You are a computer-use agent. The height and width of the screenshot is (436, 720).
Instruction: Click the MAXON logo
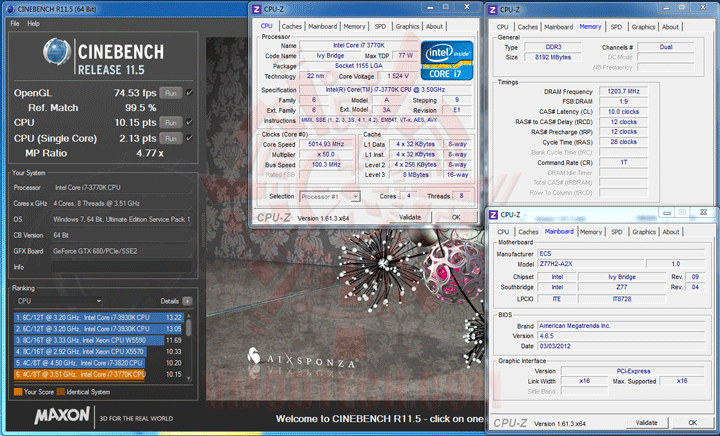(x=62, y=415)
